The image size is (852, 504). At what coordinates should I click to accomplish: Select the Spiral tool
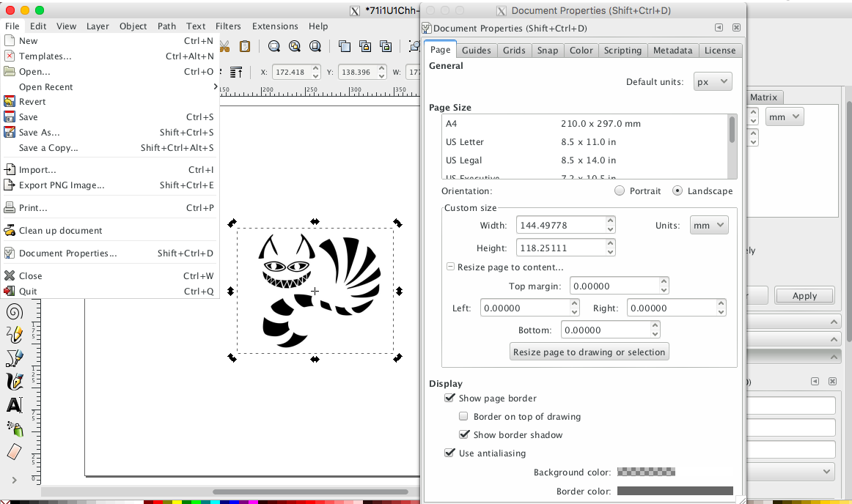tap(14, 312)
